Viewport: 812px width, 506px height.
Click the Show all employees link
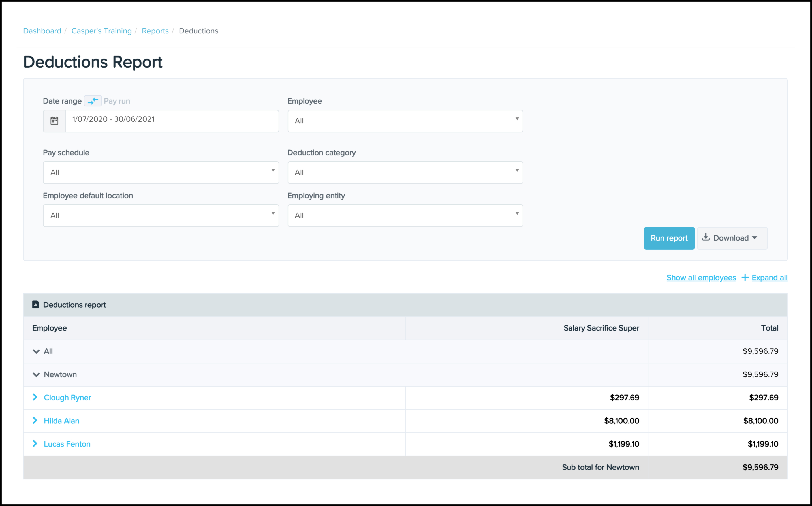click(x=701, y=277)
